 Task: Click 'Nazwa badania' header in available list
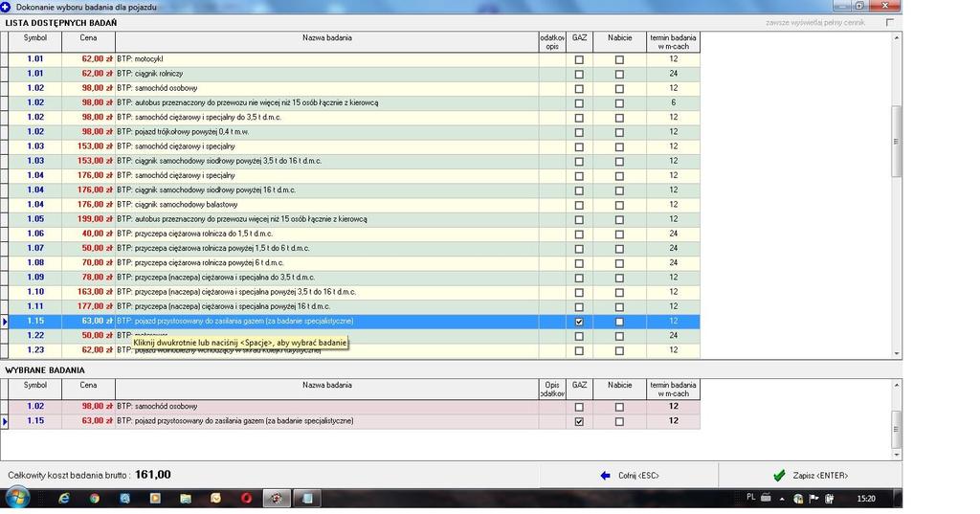[x=327, y=42]
